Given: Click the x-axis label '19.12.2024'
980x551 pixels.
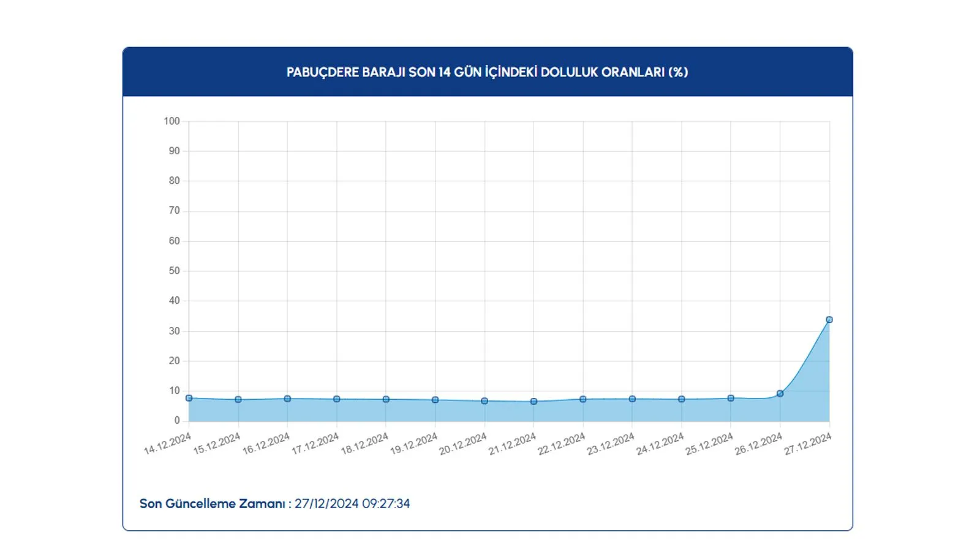Looking at the screenshot, I should point(413,444).
